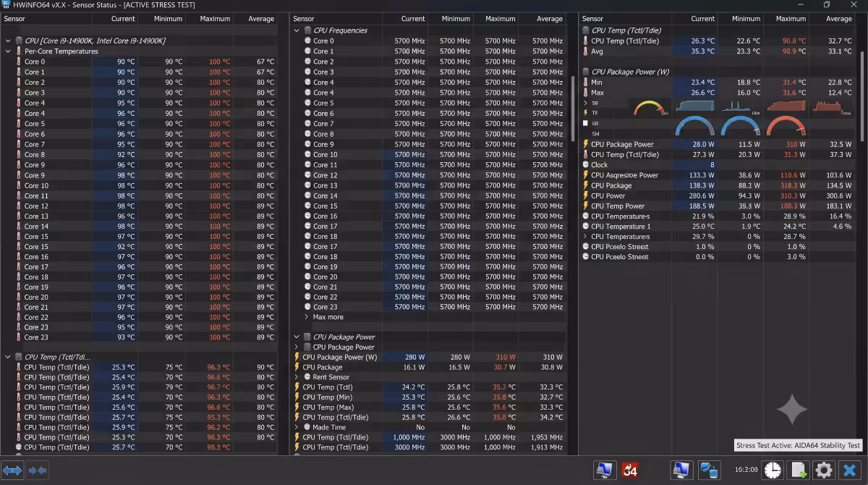
Task: Click the lightning icon of CPU Temp Power row
Action: point(586,206)
